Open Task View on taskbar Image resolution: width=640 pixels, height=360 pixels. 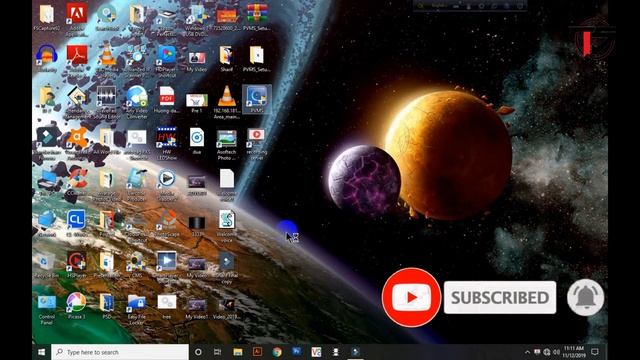218,352
